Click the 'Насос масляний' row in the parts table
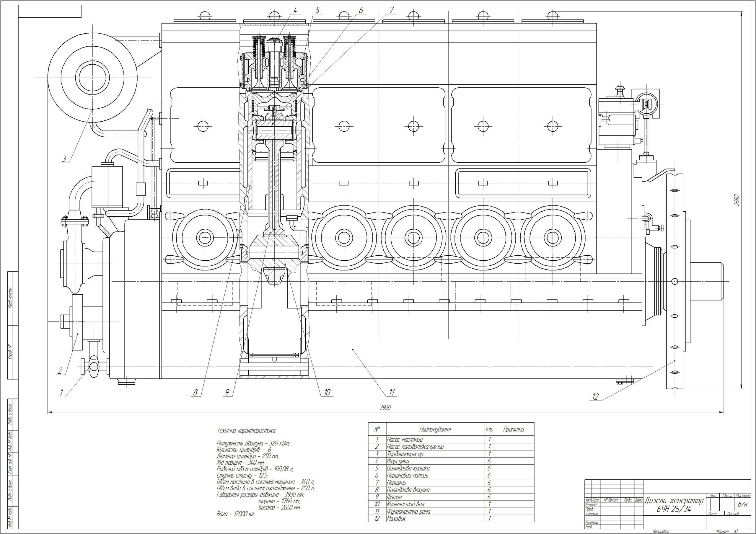756x534 pixels. (x=404, y=440)
